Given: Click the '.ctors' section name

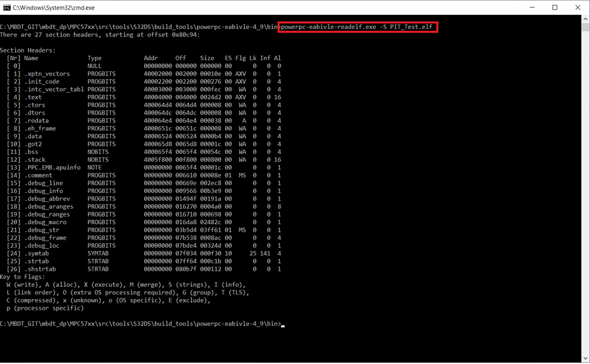Looking at the screenshot, I should click(35, 105).
